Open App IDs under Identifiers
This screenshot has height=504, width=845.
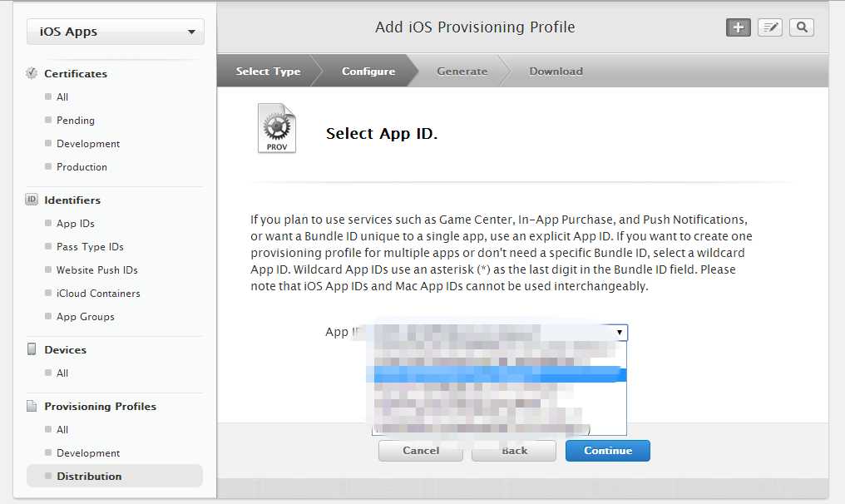[76, 223]
